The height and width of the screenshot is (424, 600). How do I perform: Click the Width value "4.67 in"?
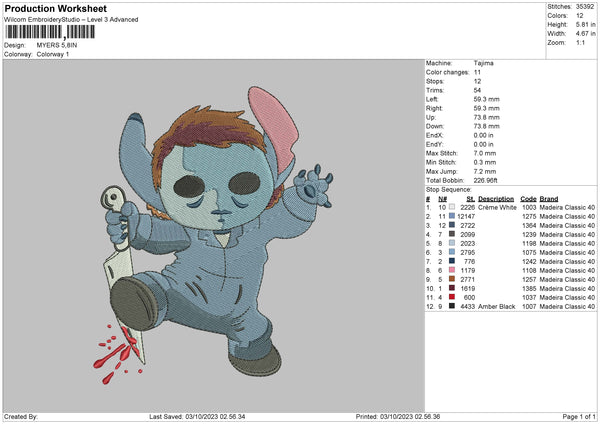point(585,34)
